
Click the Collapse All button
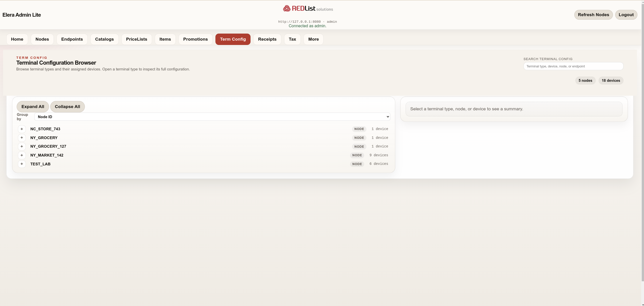pos(67,107)
